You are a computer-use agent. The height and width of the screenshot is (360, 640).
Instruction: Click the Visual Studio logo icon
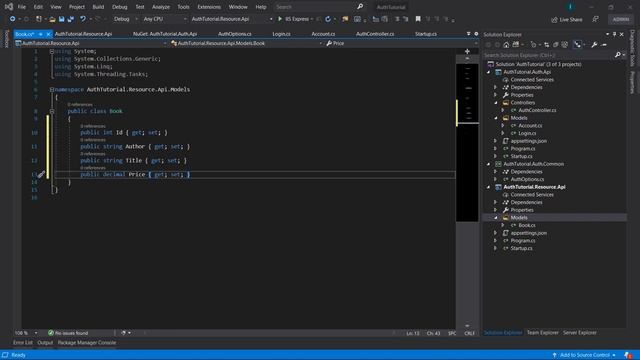(9, 7)
